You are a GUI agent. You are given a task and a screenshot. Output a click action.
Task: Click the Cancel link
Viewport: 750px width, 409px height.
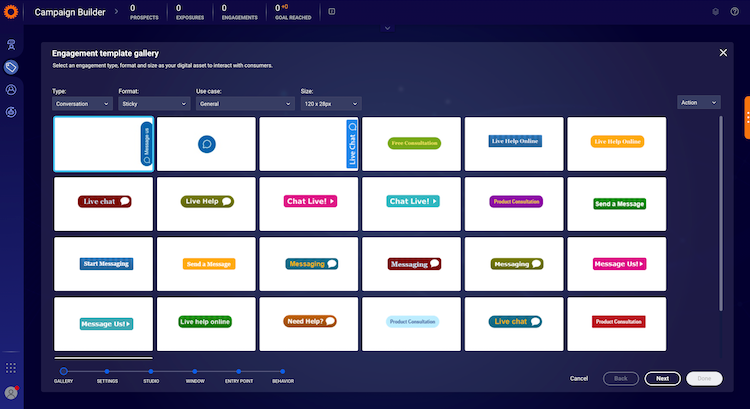[x=579, y=378]
